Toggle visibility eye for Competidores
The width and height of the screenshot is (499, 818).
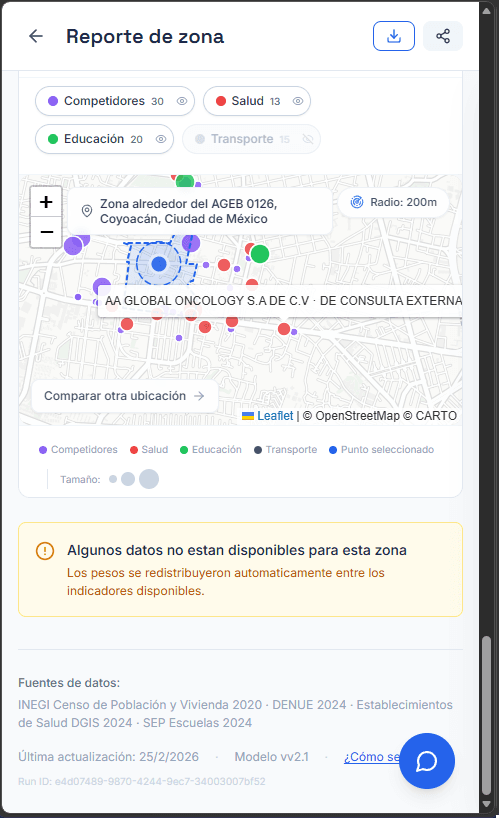pyautogui.click(x=181, y=101)
